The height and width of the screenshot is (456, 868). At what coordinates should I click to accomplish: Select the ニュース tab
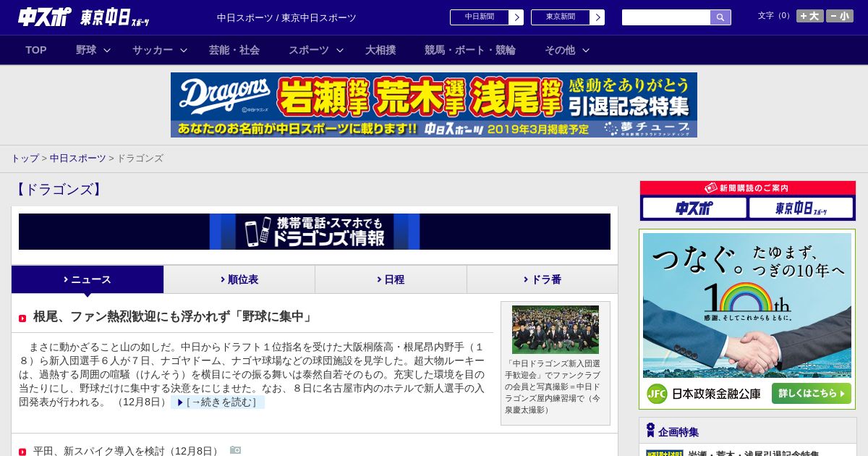pyautogui.click(x=88, y=279)
